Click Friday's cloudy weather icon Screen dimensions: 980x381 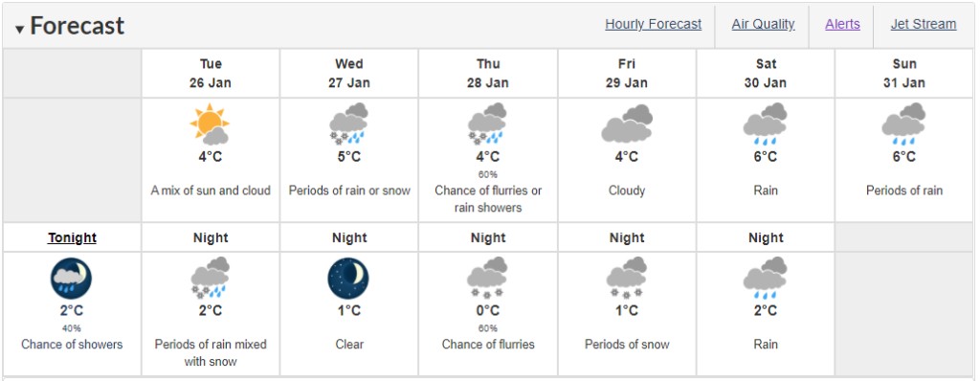tap(627, 123)
